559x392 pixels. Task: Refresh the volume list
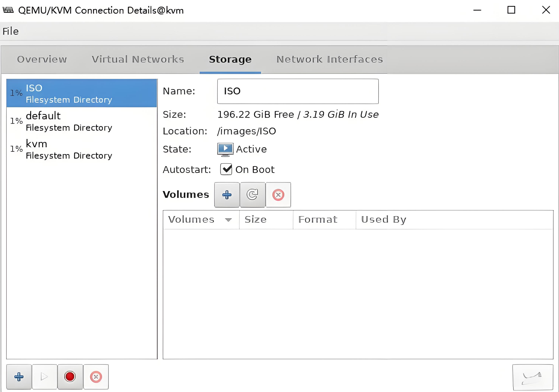coord(252,194)
